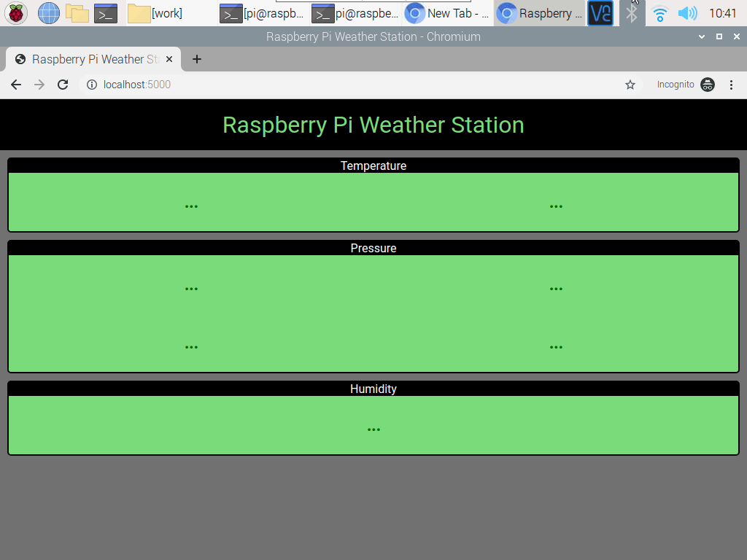Bookmark this page with the star
This screenshot has height=560, width=747.
pyautogui.click(x=630, y=85)
